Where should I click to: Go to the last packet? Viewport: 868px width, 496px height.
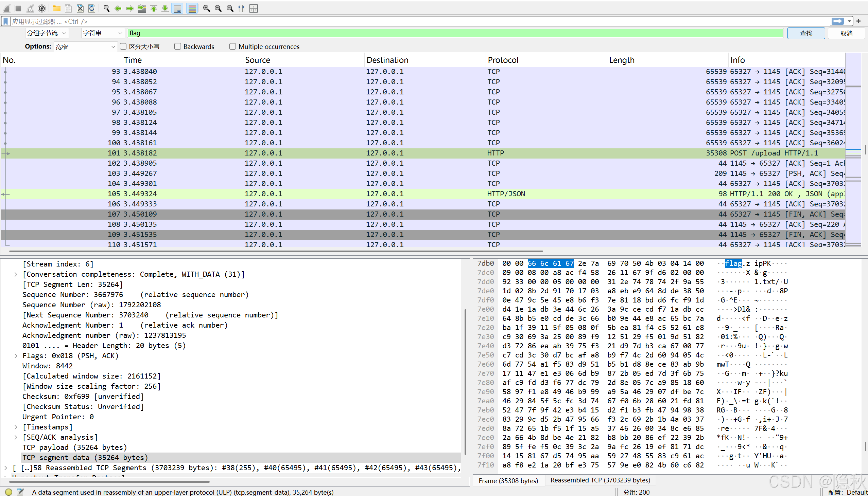(x=165, y=8)
